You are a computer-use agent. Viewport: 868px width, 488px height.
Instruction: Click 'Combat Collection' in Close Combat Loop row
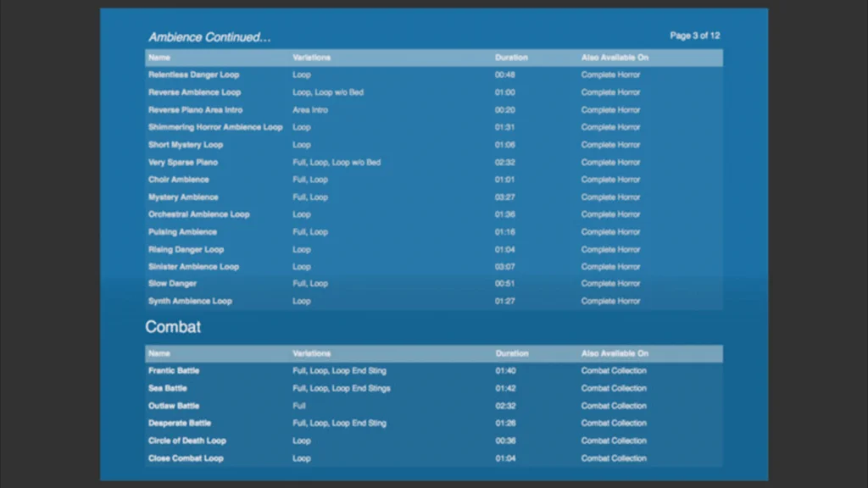click(614, 458)
